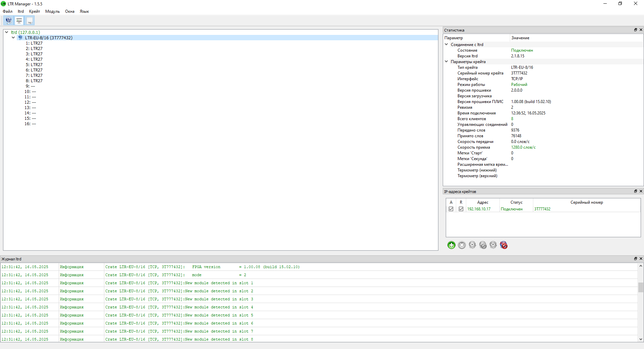This screenshot has height=349, width=644.
Task: Click the Время подключения row
Action: pyautogui.click(x=543, y=113)
